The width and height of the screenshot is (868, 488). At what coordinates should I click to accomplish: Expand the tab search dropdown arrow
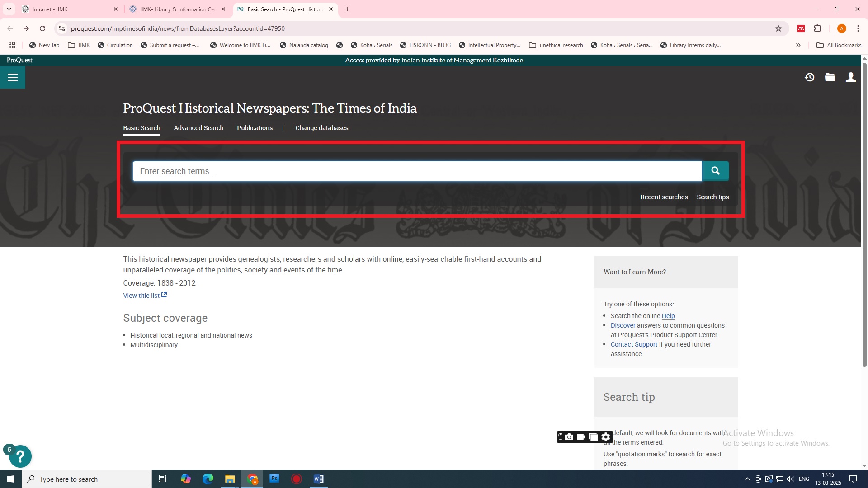click(9, 9)
